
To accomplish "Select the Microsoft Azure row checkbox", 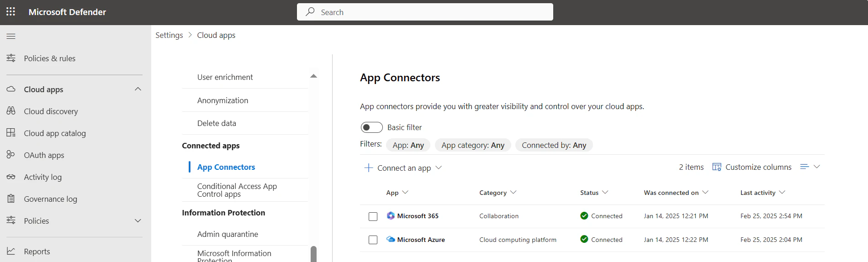I will click(373, 240).
